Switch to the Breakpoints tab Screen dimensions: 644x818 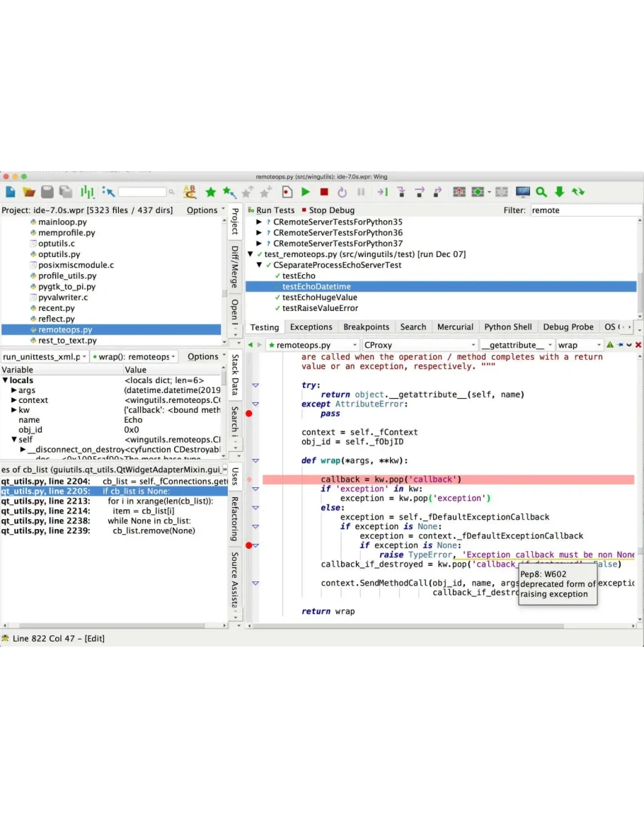(366, 327)
